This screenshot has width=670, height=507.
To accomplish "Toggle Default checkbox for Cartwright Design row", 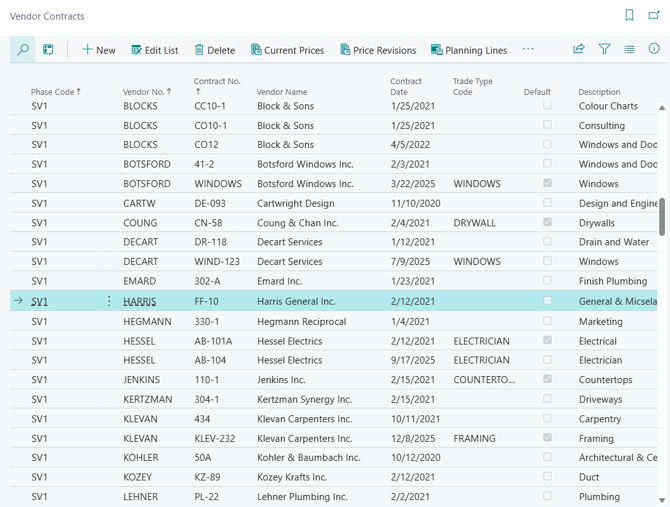I will click(x=547, y=202).
